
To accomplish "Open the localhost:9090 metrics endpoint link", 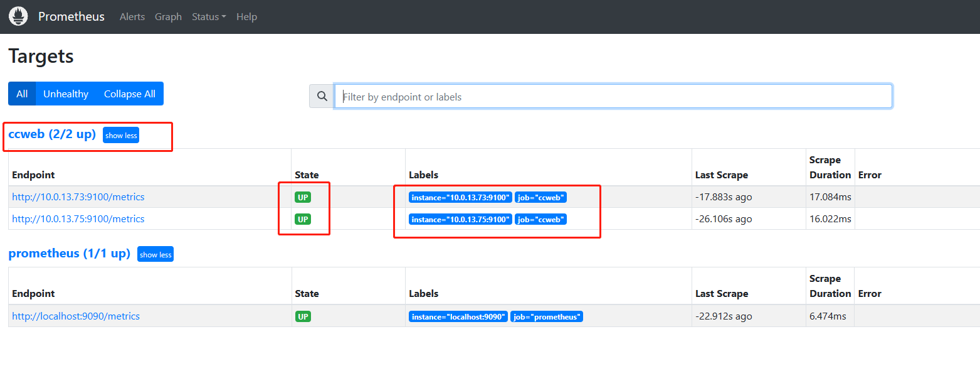I will click(76, 316).
